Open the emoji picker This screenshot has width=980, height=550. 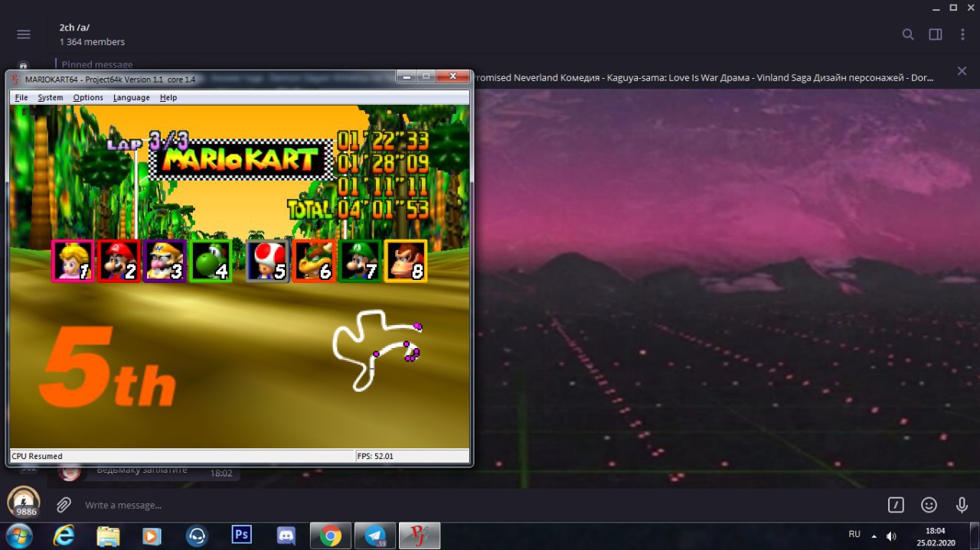coord(929,505)
